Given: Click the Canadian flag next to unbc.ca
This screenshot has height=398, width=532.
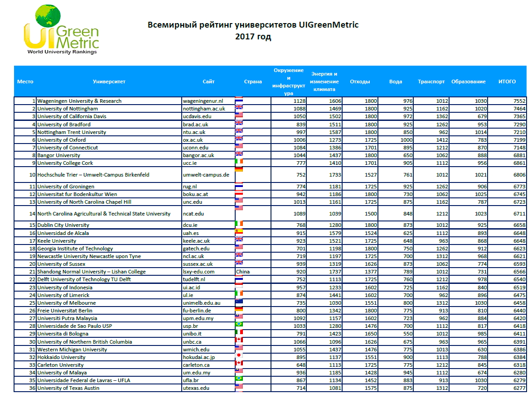Looking at the screenshot, I should tap(239, 340).
